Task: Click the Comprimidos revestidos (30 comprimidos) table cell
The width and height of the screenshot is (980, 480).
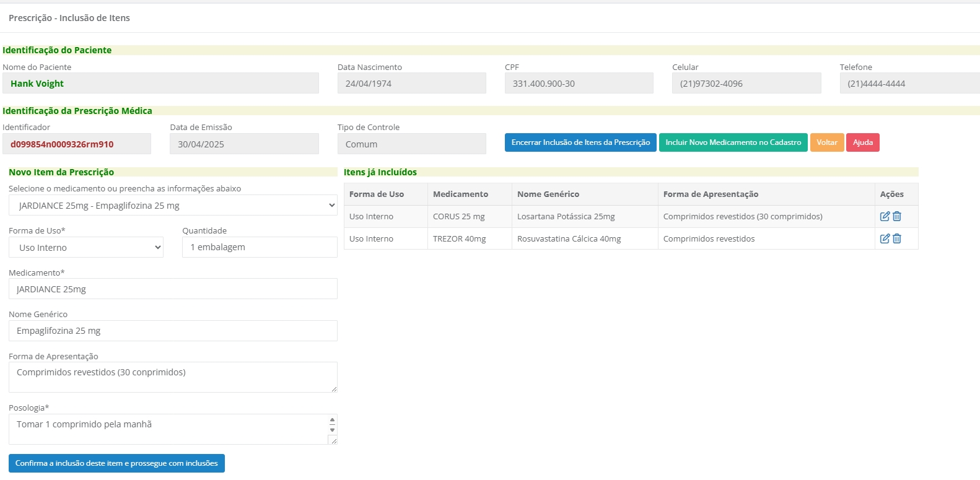Action: (766, 216)
